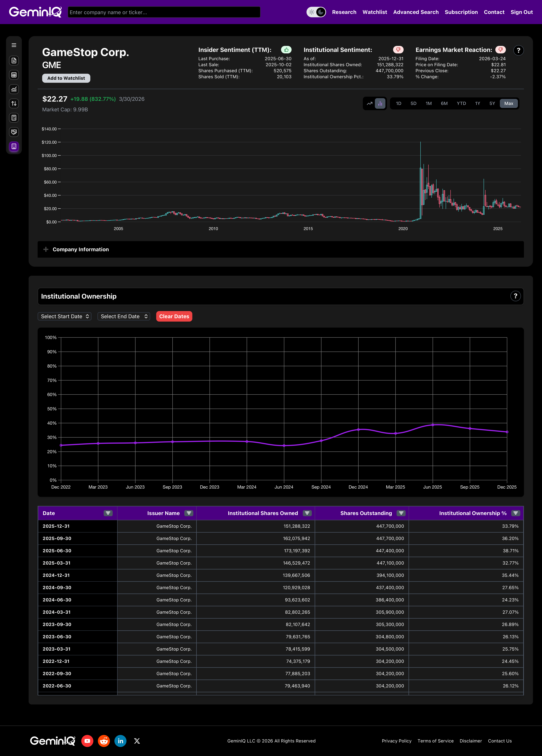This screenshot has height=756, width=542.
Task: Click the Add to Watchlist button
Action: [x=66, y=78]
